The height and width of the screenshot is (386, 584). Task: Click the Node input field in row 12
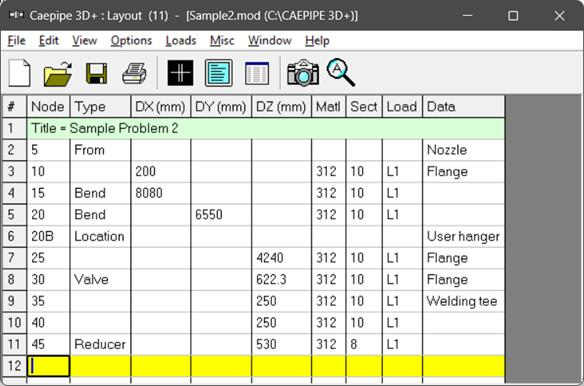(48, 366)
